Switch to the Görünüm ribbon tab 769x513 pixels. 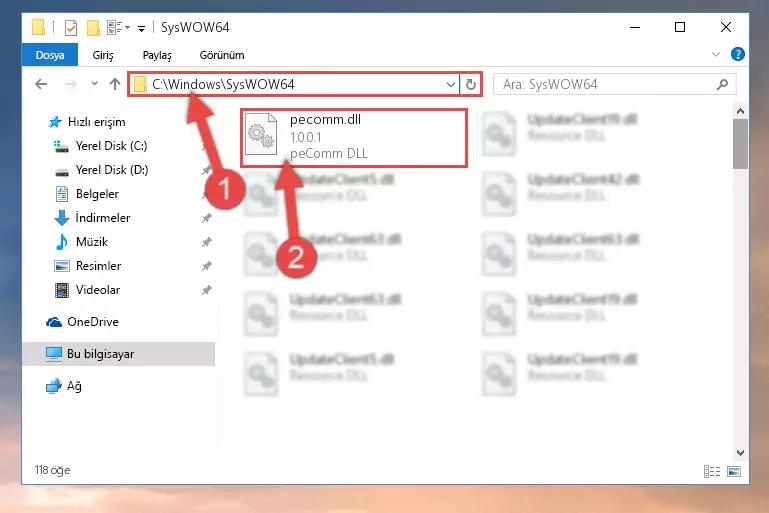pyautogui.click(x=222, y=55)
